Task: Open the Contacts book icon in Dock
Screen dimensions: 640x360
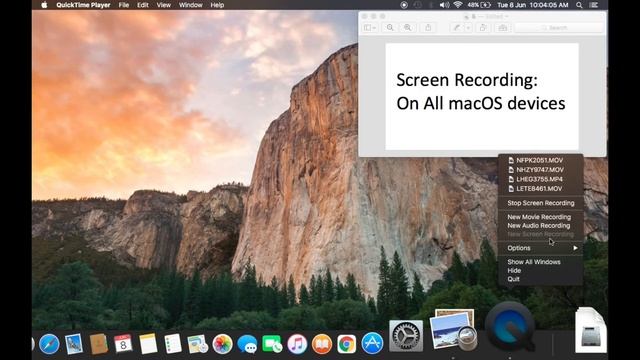Action: pos(99,344)
